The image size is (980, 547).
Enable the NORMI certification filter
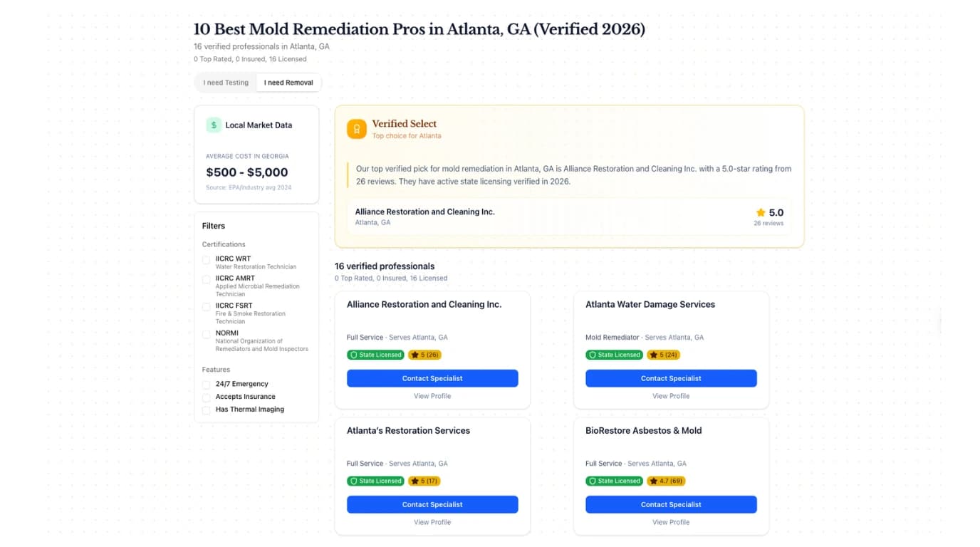coord(206,335)
